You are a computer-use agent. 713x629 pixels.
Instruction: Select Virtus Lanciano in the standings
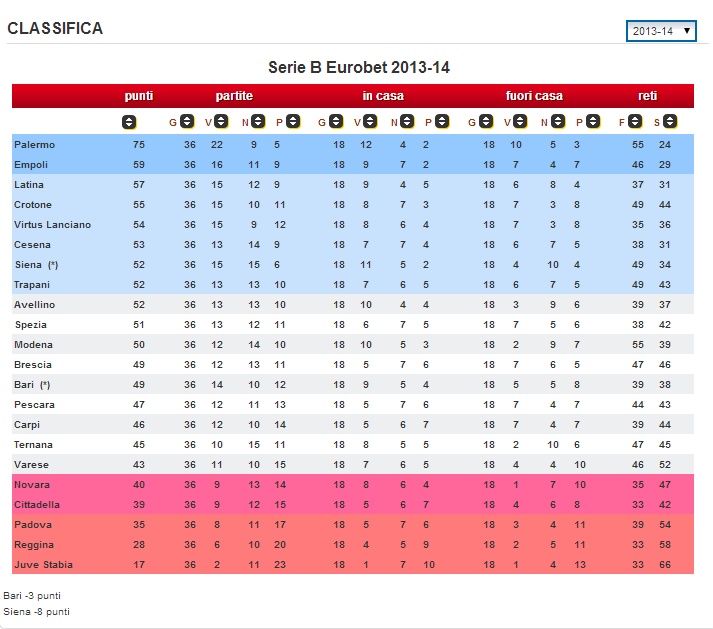[x=52, y=225]
